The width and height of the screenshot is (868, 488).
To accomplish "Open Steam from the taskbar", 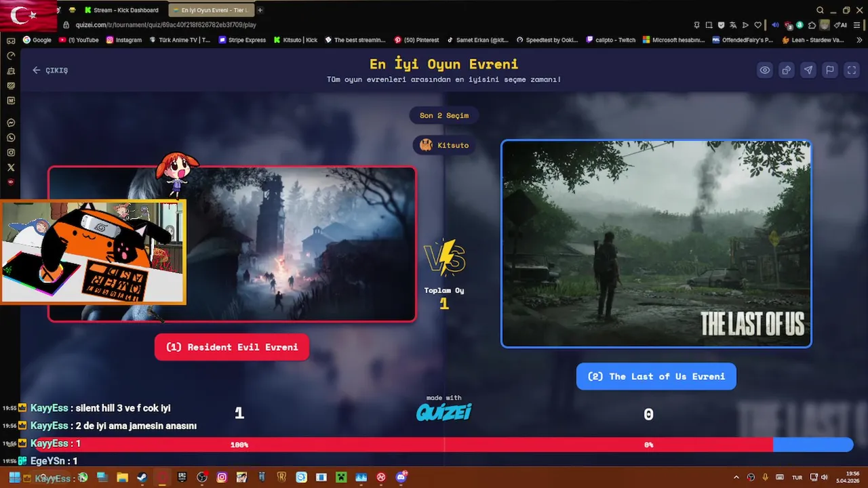I will (142, 477).
